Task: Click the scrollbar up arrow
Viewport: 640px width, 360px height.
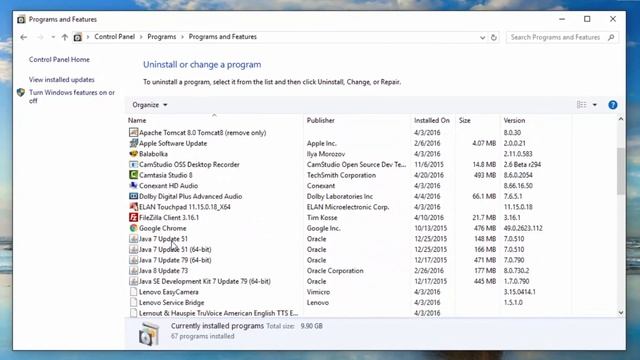Action: [621, 119]
